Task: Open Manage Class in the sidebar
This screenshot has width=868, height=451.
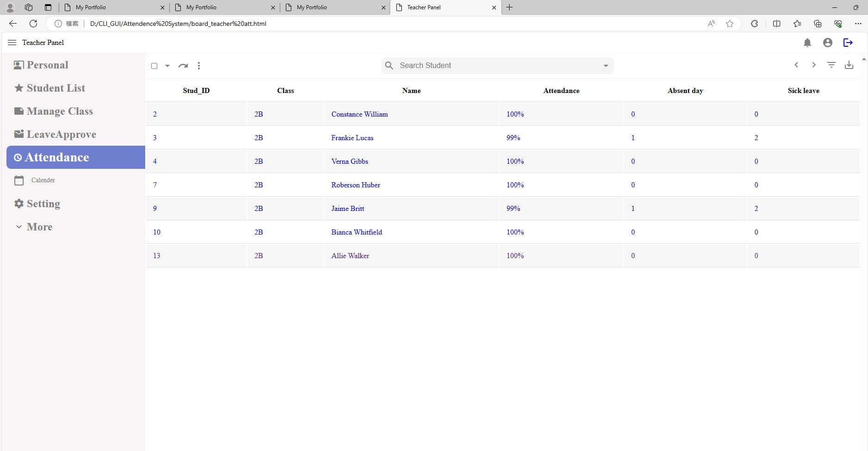Action: click(x=59, y=111)
